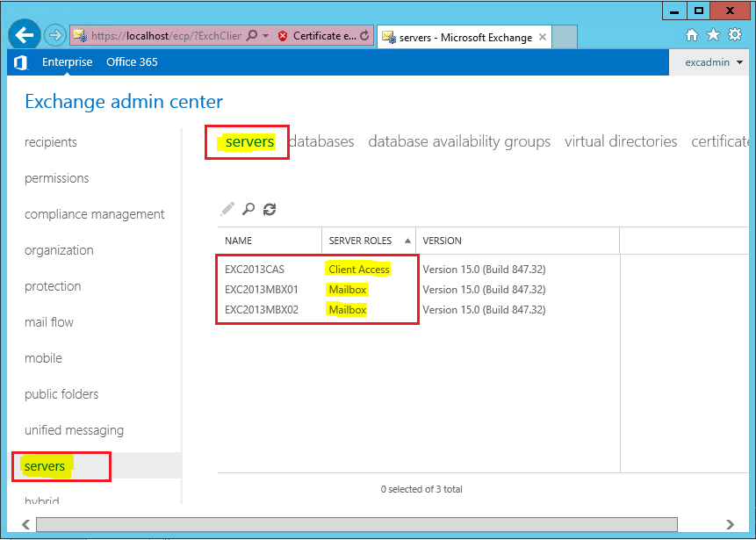Sort by NAME column header
Screen dimensions: 756x540
point(270,241)
